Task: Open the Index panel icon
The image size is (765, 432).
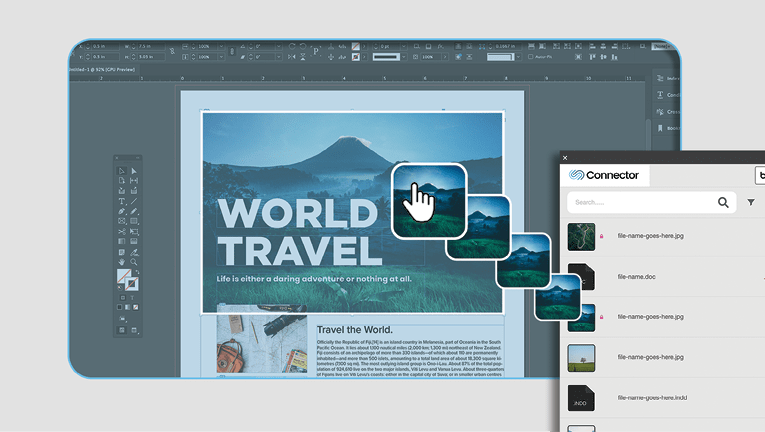Action: click(x=661, y=78)
